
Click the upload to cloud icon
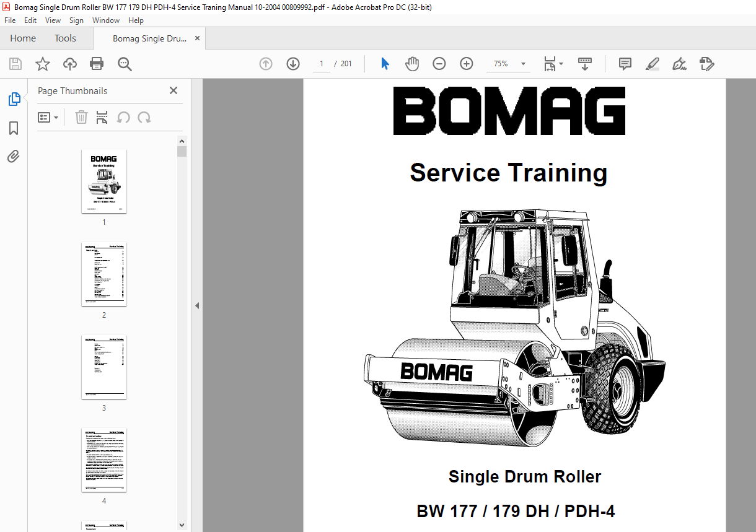point(70,64)
